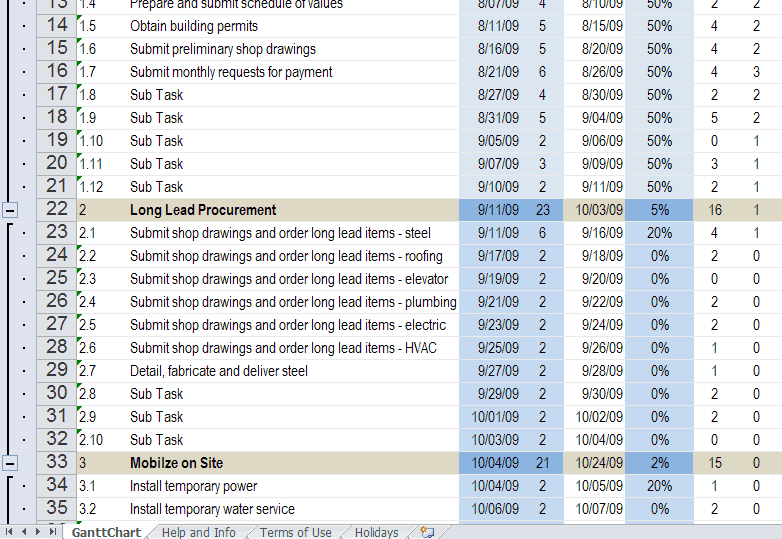Select end date 10/07/09 cell

[x=594, y=509]
